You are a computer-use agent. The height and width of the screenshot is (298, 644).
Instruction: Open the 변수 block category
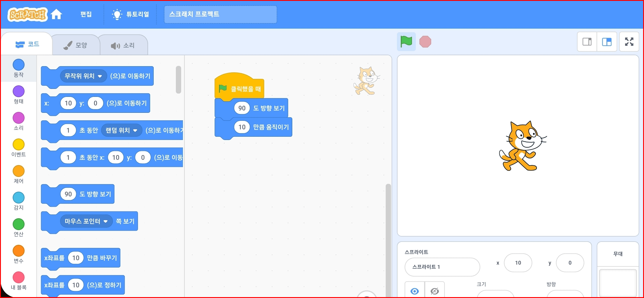click(19, 254)
